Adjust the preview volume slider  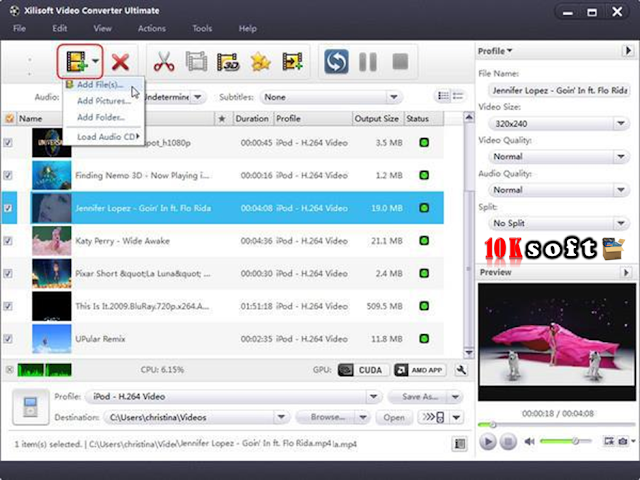pyautogui.click(x=565, y=441)
